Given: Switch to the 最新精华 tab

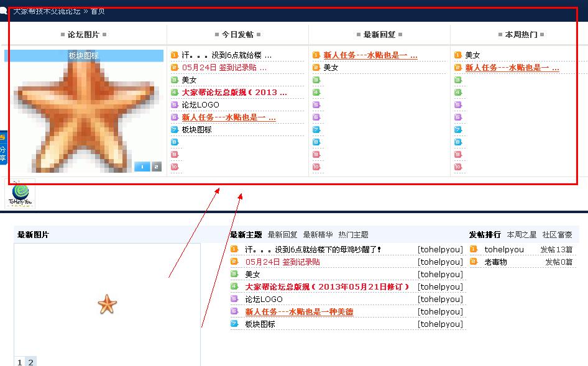Looking at the screenshot, I should click(x=318, y=235).
